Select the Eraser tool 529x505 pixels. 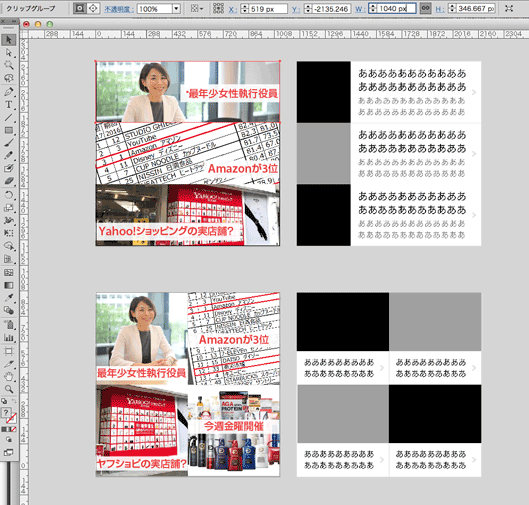pos(9,181)
